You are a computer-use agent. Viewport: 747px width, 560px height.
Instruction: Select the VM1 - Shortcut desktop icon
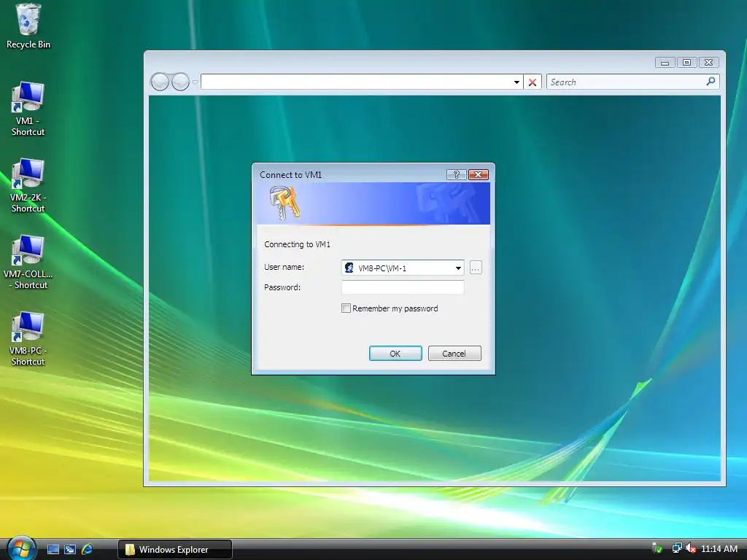click(x=28, y=109)
